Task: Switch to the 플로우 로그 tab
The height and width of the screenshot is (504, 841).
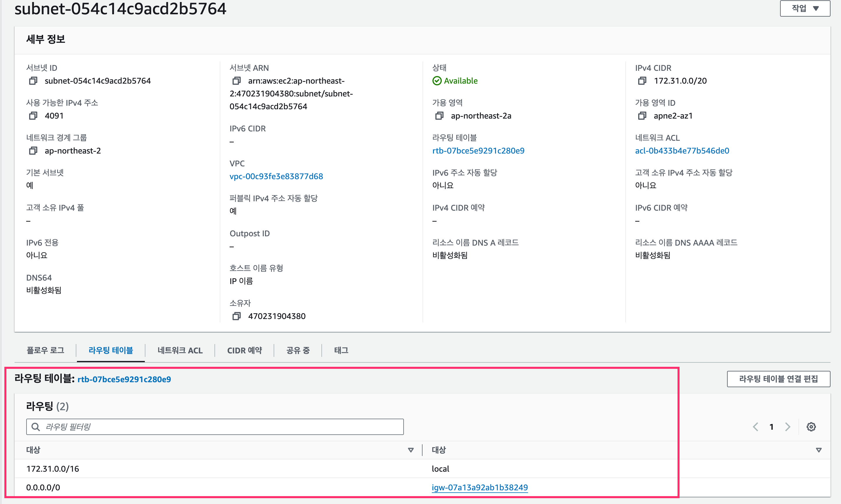Action: tap(45, 350)
